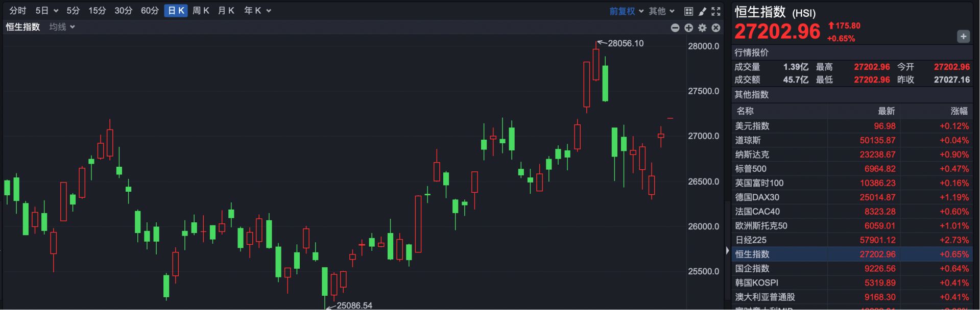The height and width of the screenshot is (310, 980).
Task: Select the 60分 interval tab
Action: pyautogui.click(x=150, y=11)
